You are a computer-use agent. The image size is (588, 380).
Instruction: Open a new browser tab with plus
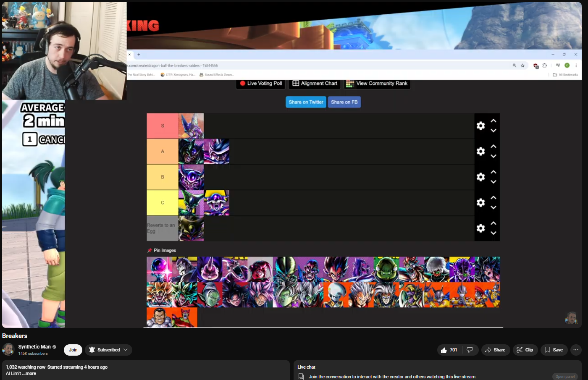click(x=139, y=55)
